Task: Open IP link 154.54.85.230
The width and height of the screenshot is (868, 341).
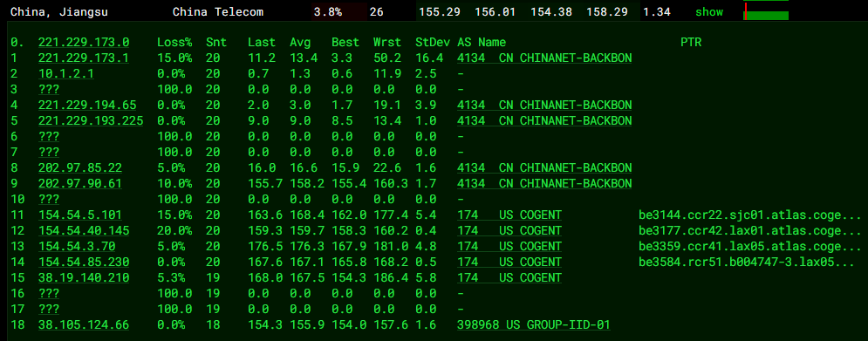Action: coord(84,262)
